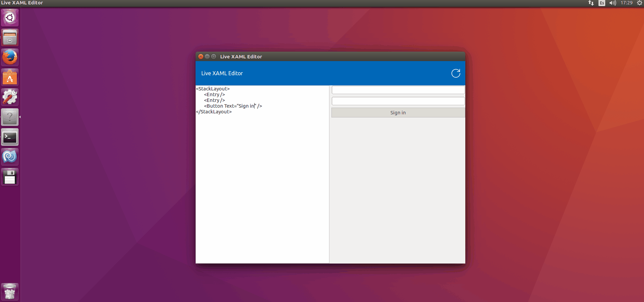Click the refresh icon in blue header
The height and width of the screenshot is (302, 644).
[x=456, y=73]
